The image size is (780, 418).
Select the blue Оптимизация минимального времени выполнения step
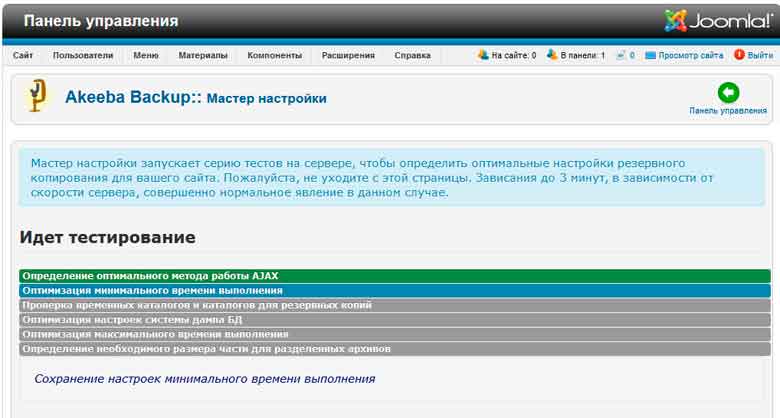click(x=395, y=291)
